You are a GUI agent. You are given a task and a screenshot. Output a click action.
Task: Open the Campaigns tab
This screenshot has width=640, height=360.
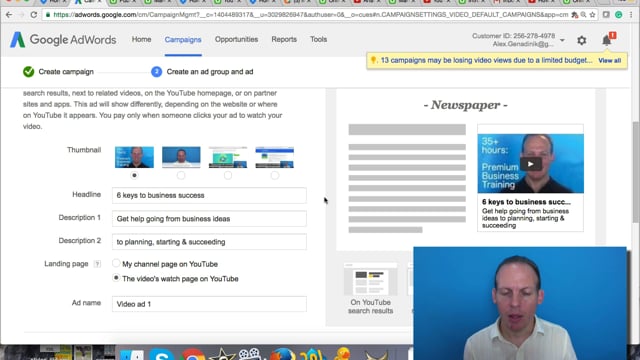183,40
